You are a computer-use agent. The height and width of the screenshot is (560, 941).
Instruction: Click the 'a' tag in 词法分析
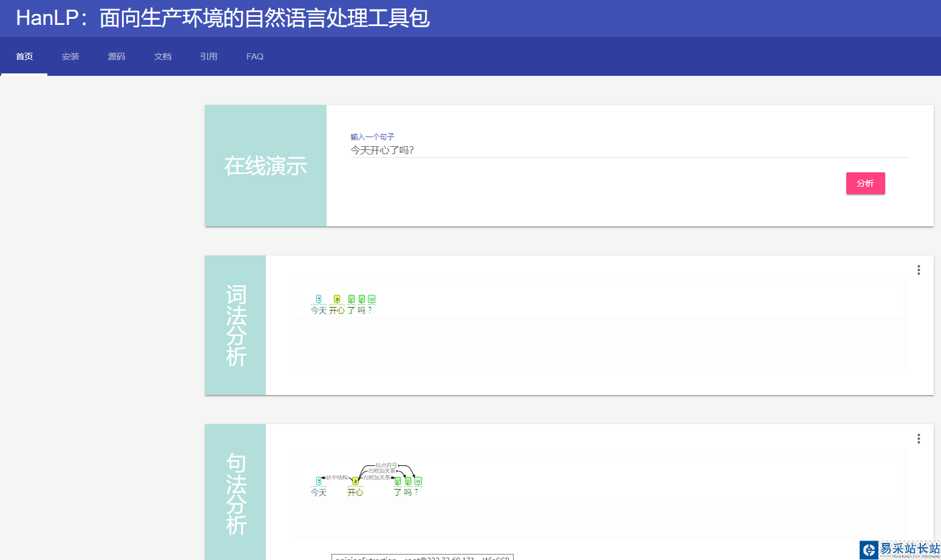pyautogui.click(x=337, y=299)
